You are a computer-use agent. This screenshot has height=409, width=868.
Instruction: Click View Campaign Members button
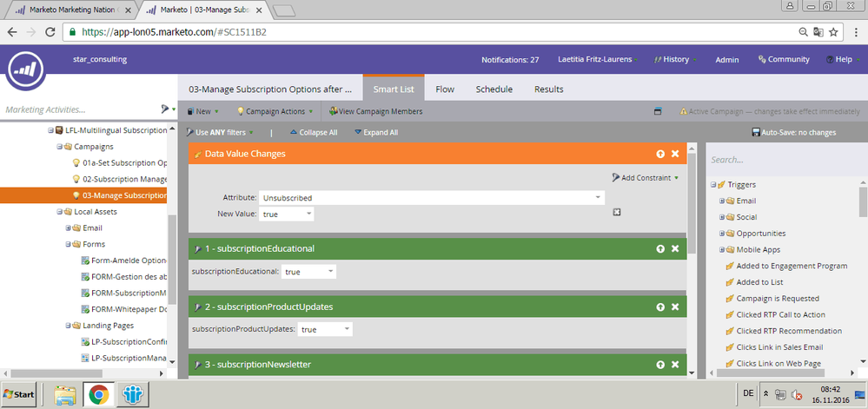pos(374,111)
